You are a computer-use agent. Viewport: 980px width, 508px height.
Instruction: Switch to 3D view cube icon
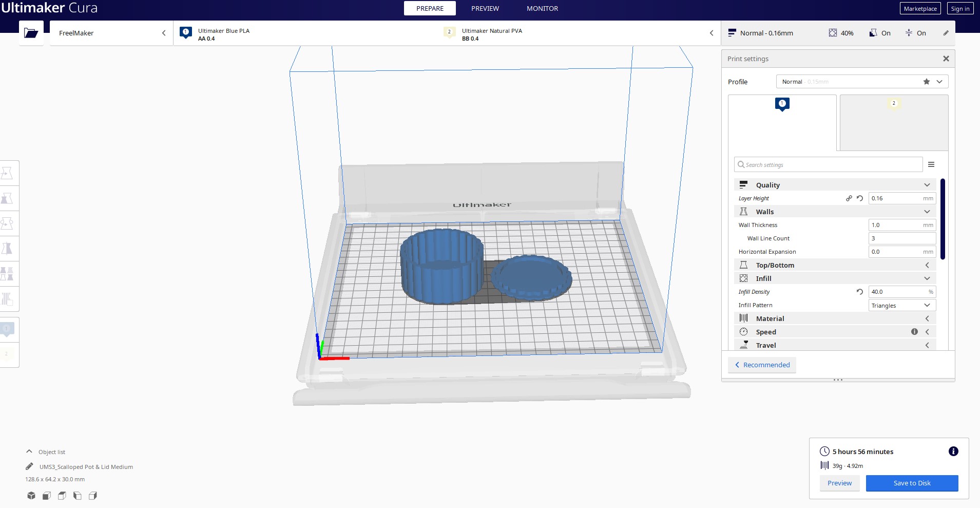point(31,496)
